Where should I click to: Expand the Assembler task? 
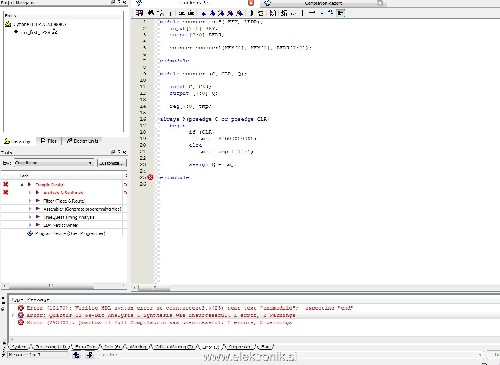(30, 209)
